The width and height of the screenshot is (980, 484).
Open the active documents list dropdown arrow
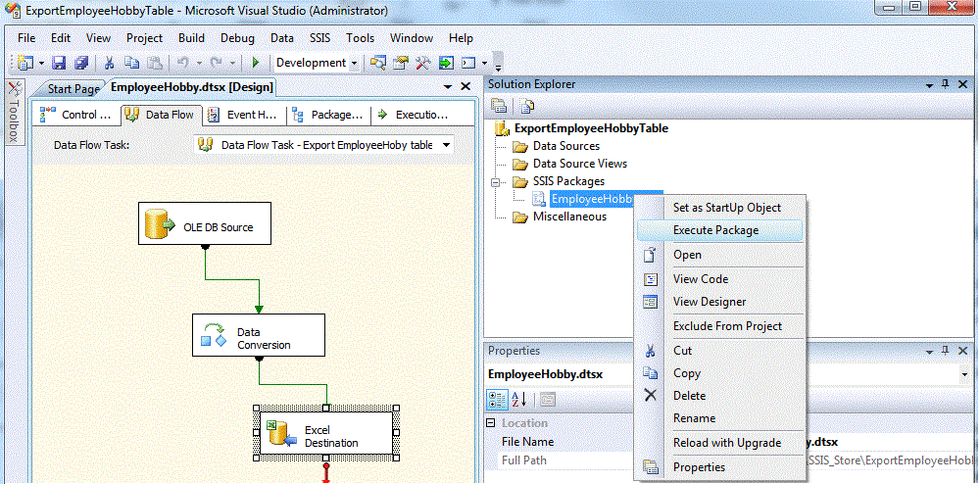(448, 87)
